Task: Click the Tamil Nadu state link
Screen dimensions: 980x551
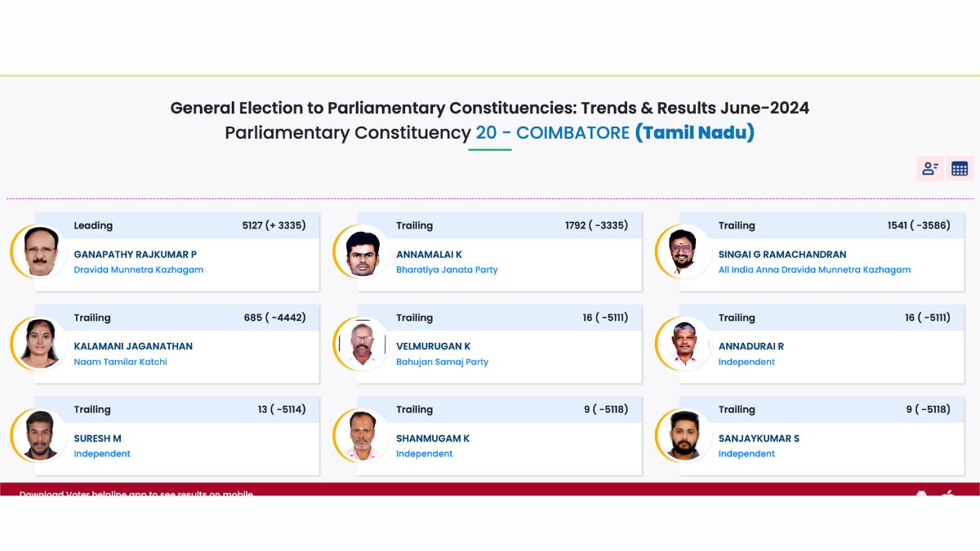Action: tap(694, 132)
